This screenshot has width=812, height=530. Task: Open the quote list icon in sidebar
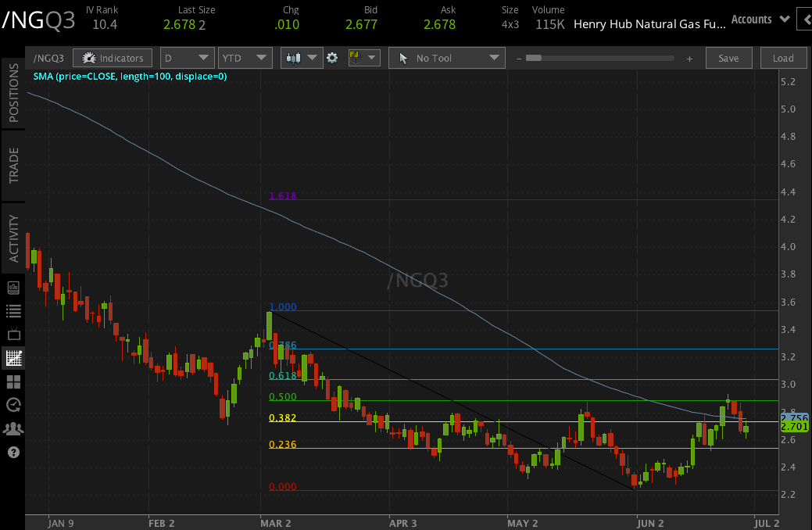(13, 310)
